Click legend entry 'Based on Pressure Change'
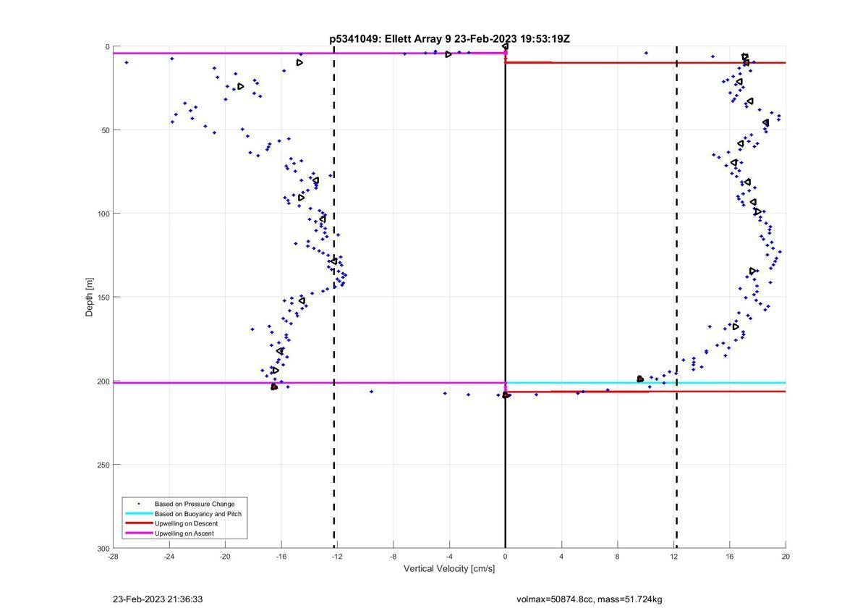The height and width of the screenshot is (616, 868). tap(195, 504)
